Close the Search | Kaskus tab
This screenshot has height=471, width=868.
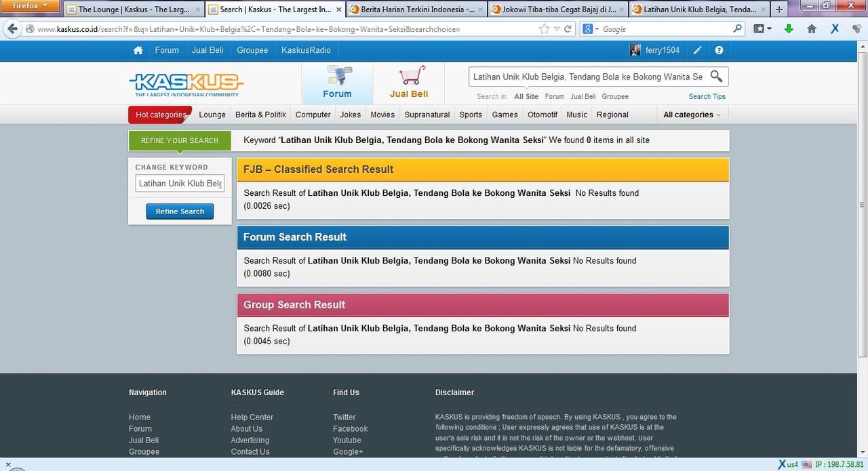click(339, 9)
